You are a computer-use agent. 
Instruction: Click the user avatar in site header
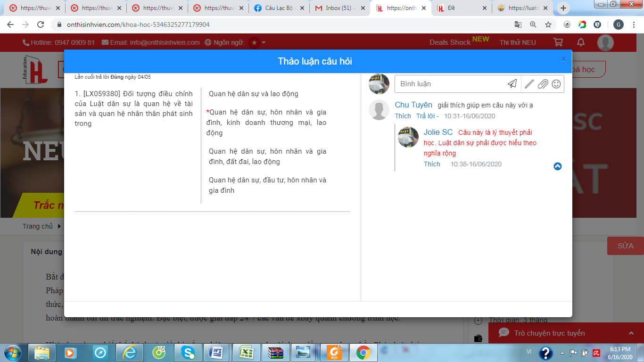[x=605, y=42]
